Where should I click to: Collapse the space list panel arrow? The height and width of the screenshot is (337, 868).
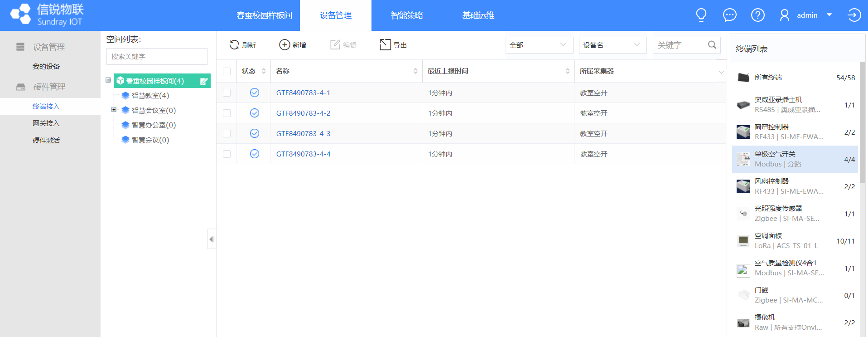pyautogui.click(x=212, y=239)
